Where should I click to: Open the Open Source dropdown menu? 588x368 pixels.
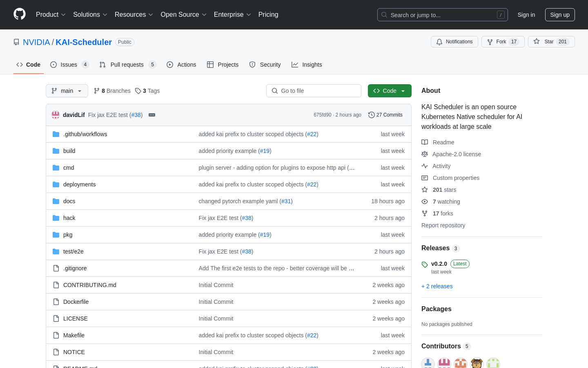pyautogui.click(x=184, y=14)
